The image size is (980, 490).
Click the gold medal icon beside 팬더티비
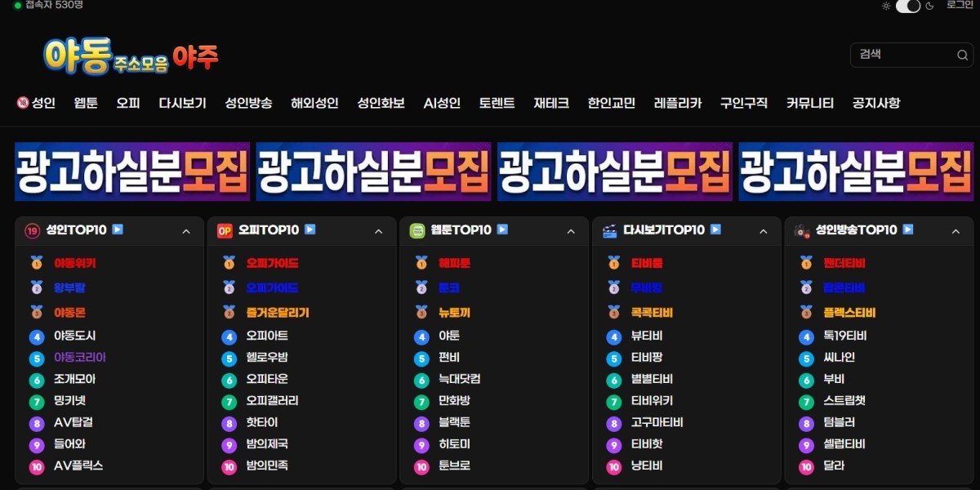[x=807, y=263]
